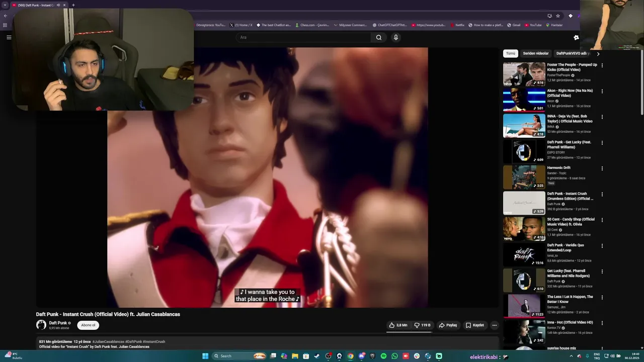The width and height of the screenshot is (644, 362).
Task: Click the taskbar Search box
Action: pyautogui.click(x=239, y=356)
